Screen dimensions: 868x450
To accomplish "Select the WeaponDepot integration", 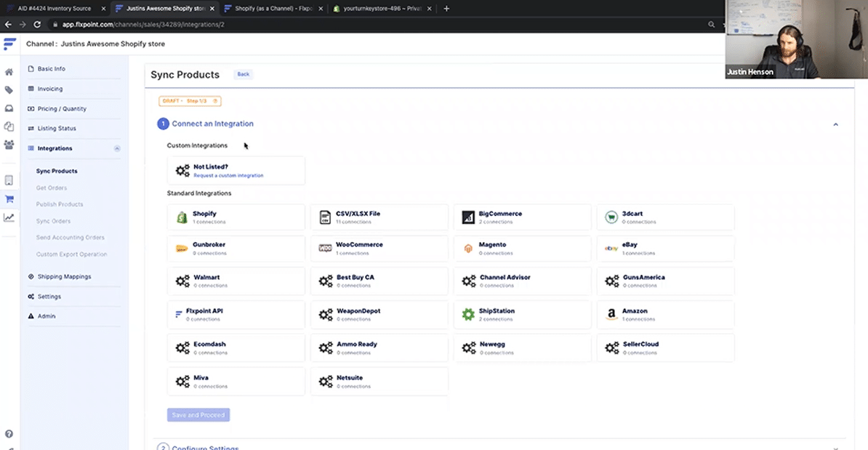I will (x=379, y=315).
